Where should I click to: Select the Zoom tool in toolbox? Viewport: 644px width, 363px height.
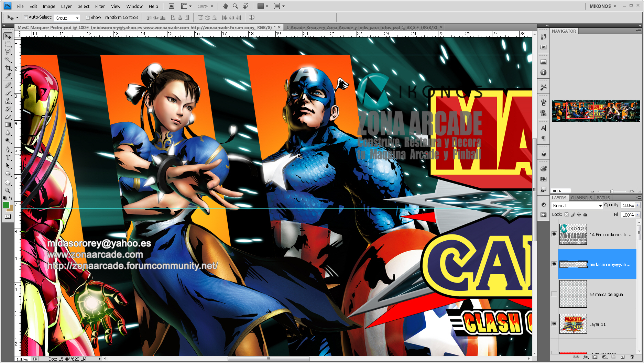pyautogui.click(x=8, y=190)
